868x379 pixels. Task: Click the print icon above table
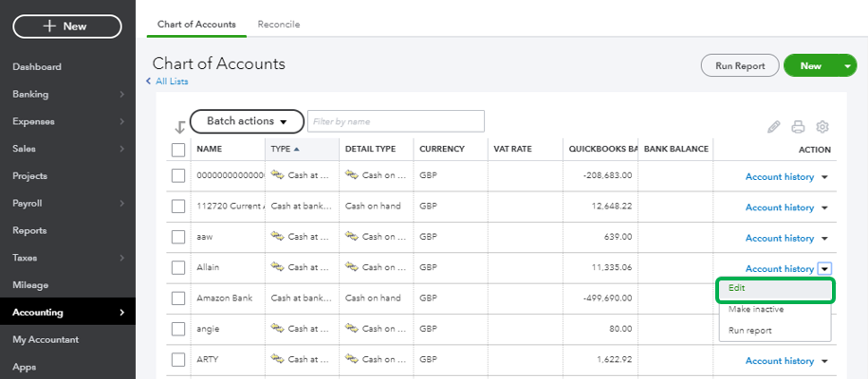pos(798,127)
